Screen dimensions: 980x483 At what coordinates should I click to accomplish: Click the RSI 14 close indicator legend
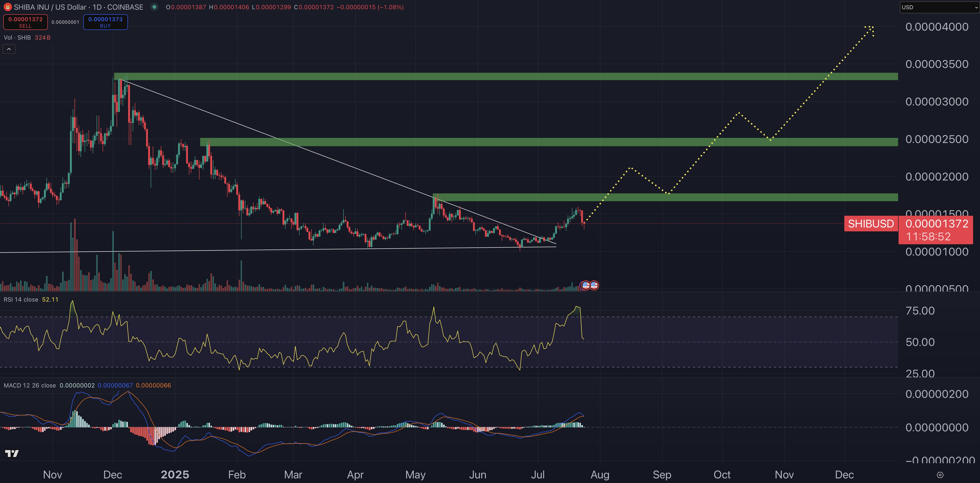[x=21, y=300]
